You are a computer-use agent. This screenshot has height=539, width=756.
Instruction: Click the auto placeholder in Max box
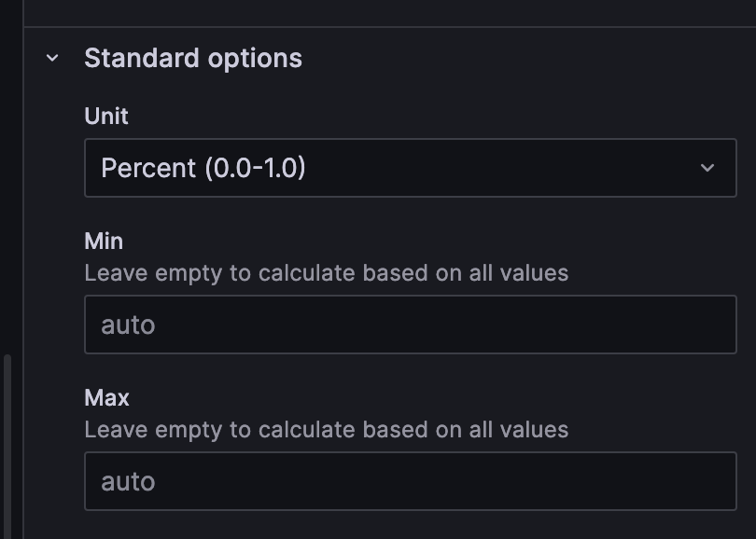(x=128, y=482)
